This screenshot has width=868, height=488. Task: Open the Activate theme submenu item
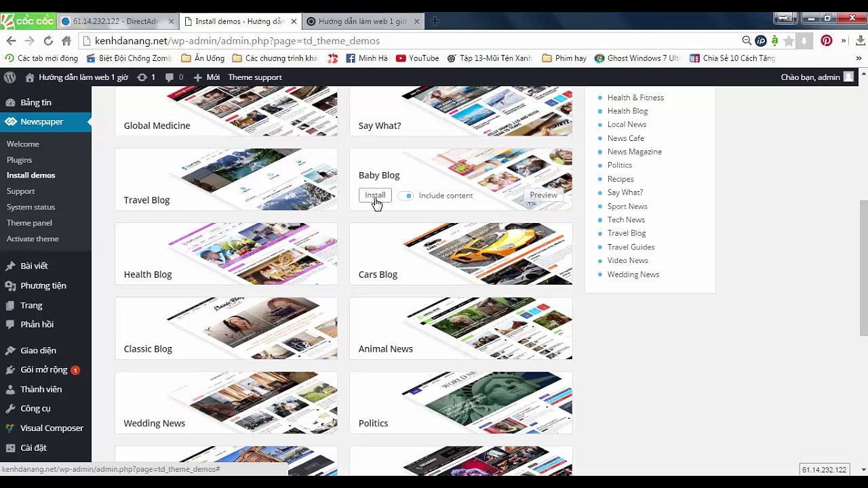point(33,239)
